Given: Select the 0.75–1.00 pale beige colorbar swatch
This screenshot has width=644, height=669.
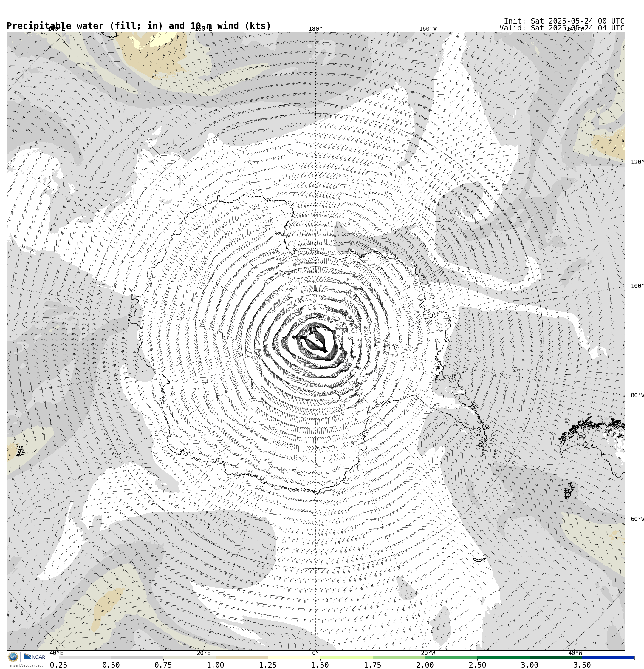Looking at the screenshot, I should coord(189,657).
